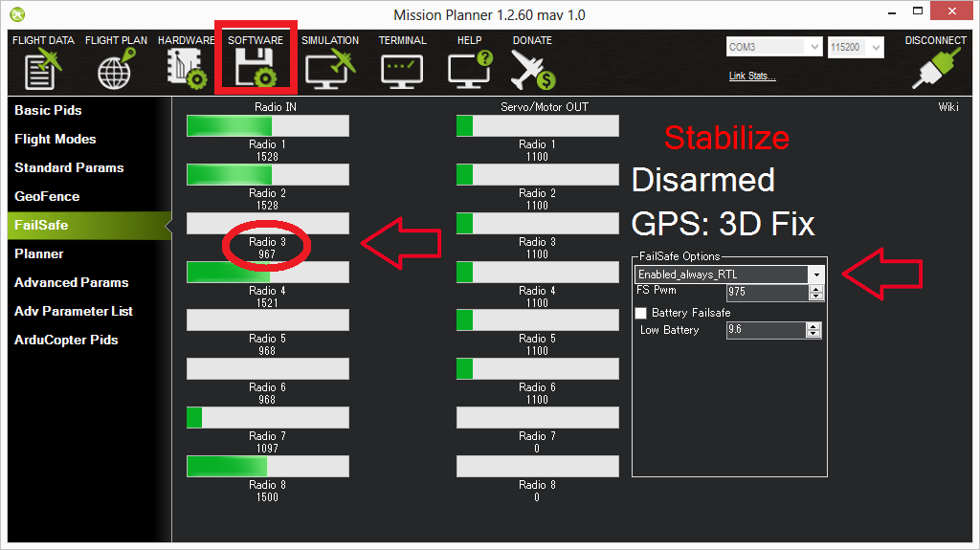This screenshot has width=980, height=550.
Task: Click the Stabilize flight mode text
Action: point(727,138)
